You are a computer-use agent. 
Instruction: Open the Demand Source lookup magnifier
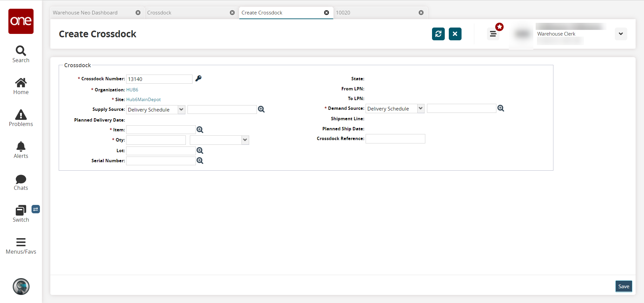(501, 108)
